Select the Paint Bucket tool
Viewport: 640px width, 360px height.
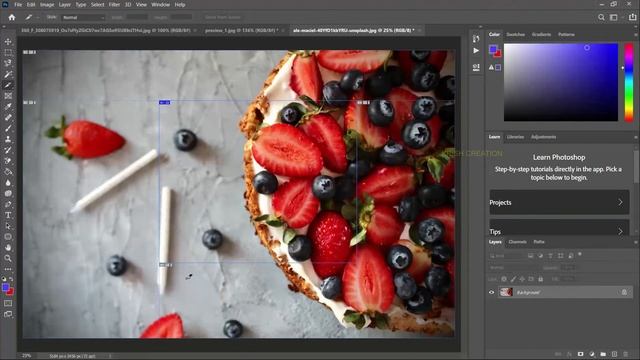tap(8, 172)
